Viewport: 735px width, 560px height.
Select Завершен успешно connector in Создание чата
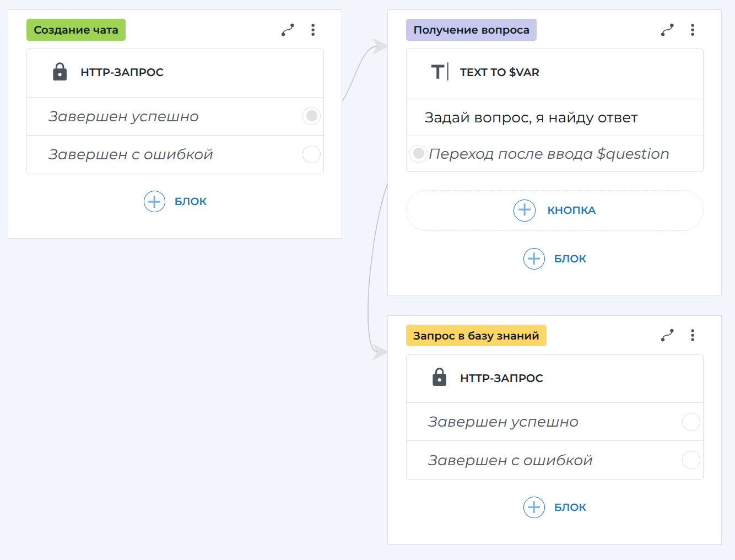point(311,116)
